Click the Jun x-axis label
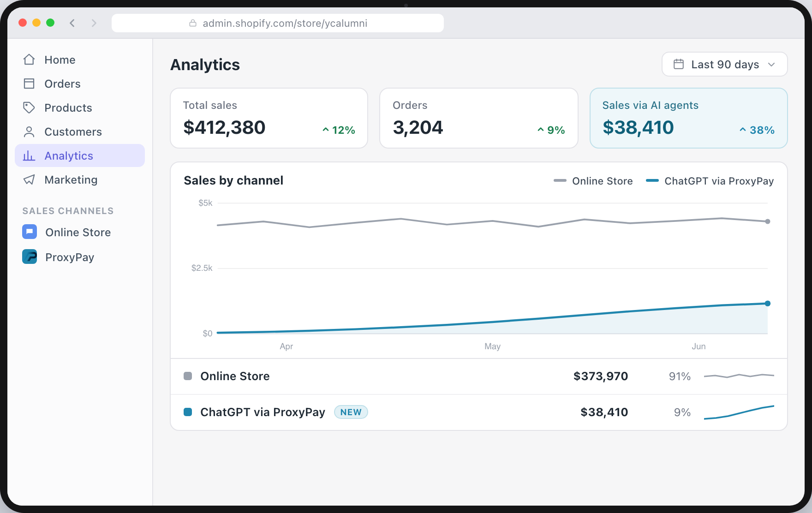Image resolution: width=812 pixels, height=513 pixels. coord(699,346)
